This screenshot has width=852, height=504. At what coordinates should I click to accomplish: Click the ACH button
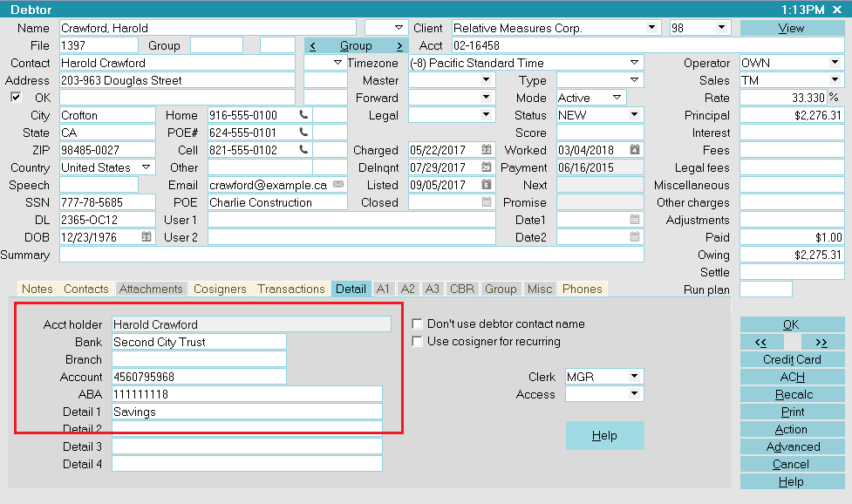792,377
